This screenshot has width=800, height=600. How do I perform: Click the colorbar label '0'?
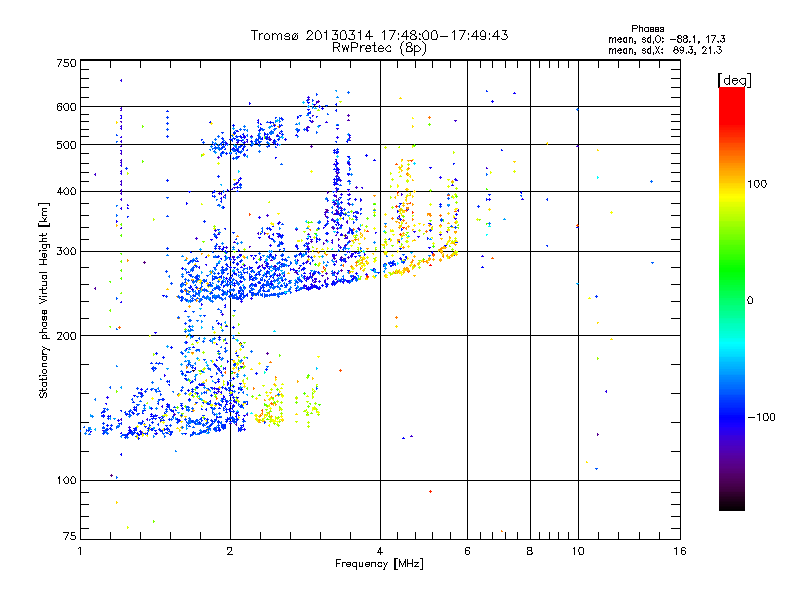pos(750,300)
